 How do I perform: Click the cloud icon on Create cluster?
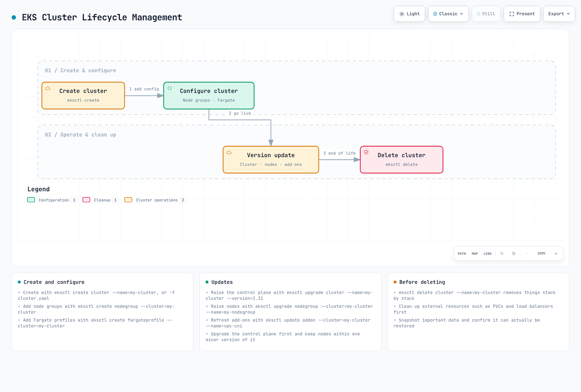[48, 88]
